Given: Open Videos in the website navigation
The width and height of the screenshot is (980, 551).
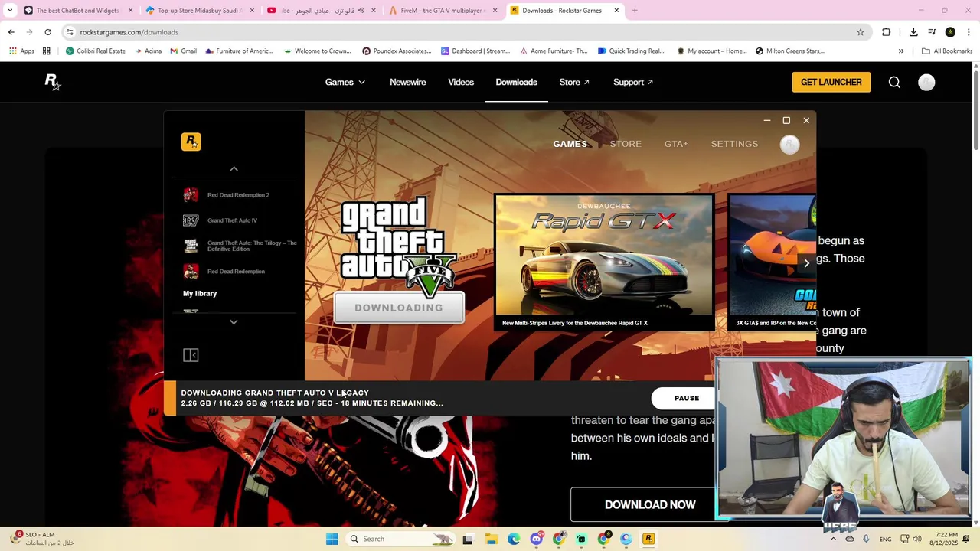Looking at the screenshot, I should click(461, 82).
